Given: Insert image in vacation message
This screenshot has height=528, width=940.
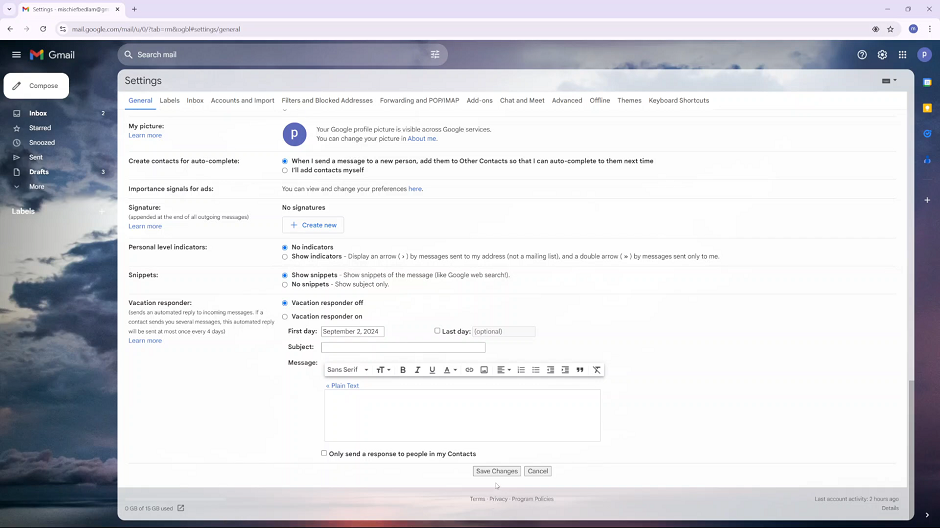Looking at the screenshot, I should tap(484, 370).
